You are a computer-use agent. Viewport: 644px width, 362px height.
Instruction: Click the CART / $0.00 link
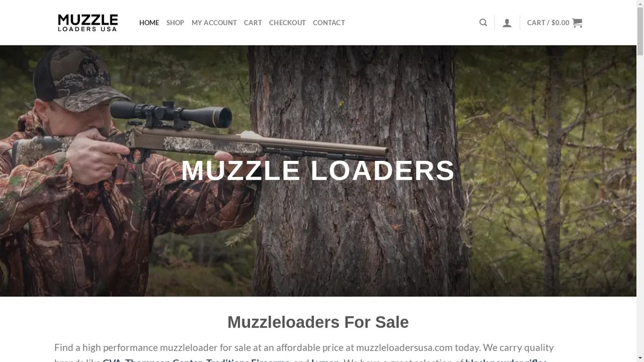point(548,23)
